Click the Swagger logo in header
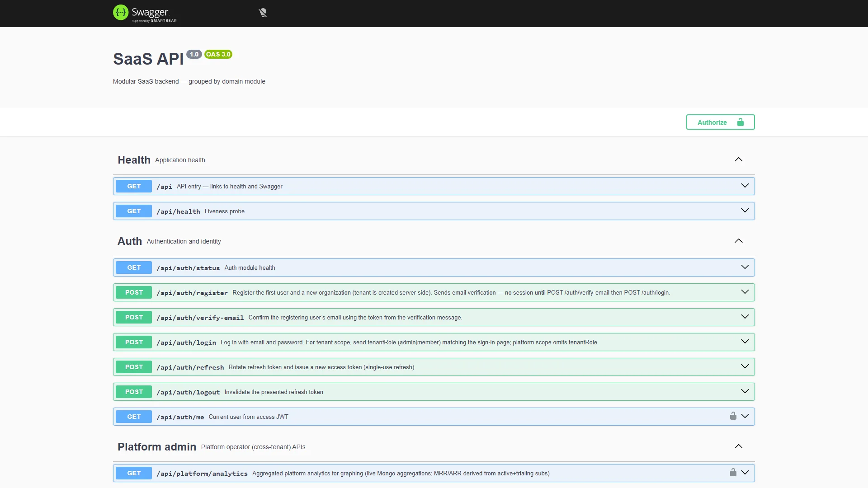Screen dimensions: 868x488 [145, 13]
